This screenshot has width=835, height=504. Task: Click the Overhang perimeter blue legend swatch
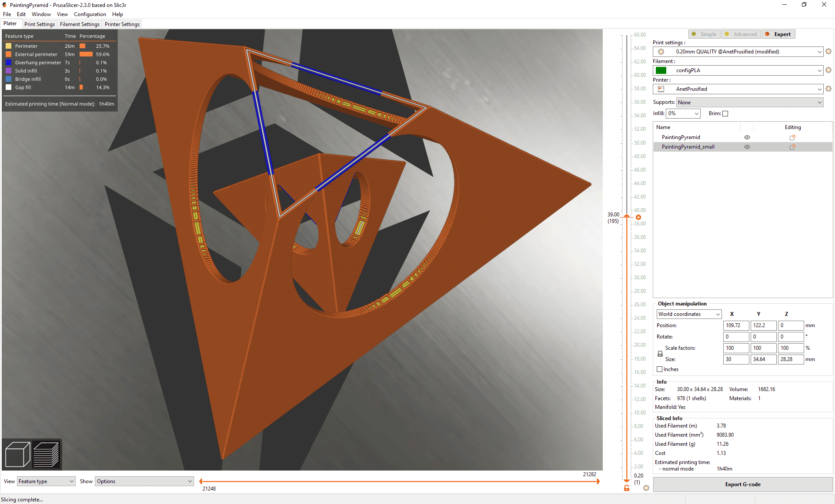pos(8,63)
